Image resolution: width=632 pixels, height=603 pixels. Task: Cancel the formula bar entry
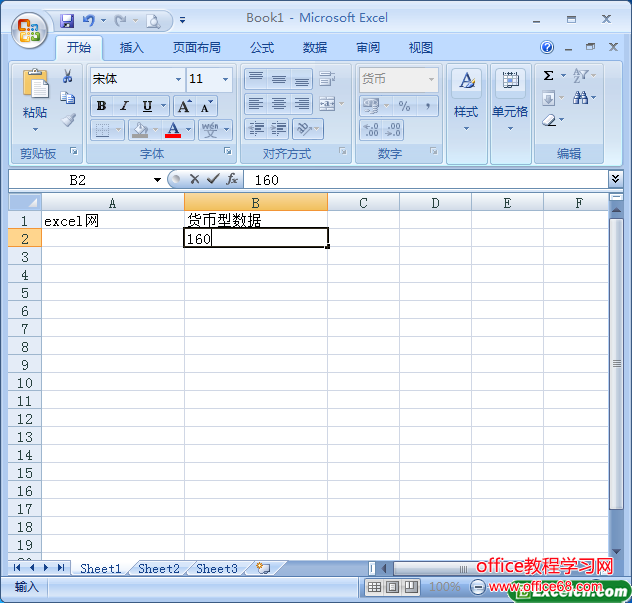tap(195, 179)
